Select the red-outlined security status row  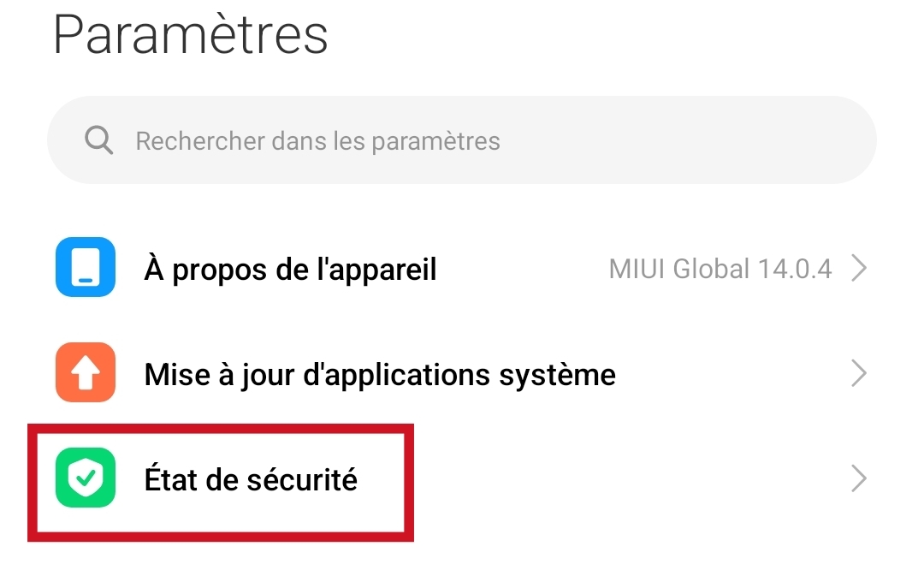pyautogui.click(x=221, y=481)
